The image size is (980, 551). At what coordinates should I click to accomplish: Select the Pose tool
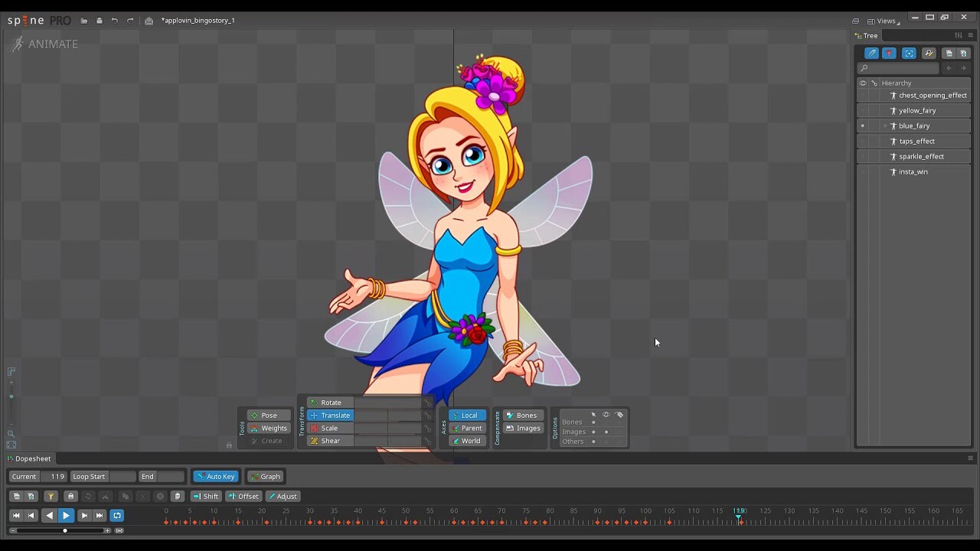(269, 415)
